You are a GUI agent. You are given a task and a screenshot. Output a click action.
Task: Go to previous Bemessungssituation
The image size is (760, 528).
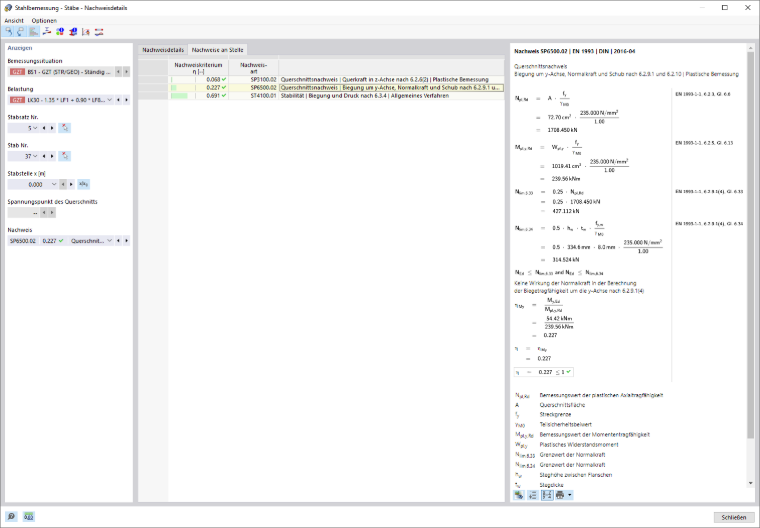pyautogui.click(x=118, y=72)
